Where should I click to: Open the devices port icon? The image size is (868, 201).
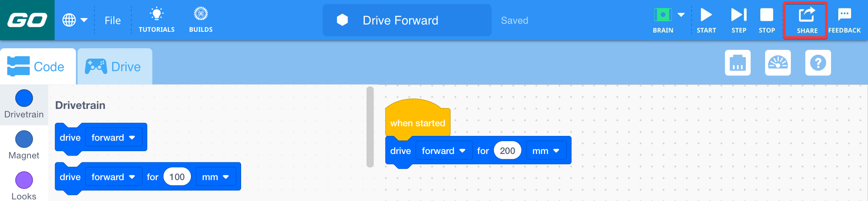(737, 63)
